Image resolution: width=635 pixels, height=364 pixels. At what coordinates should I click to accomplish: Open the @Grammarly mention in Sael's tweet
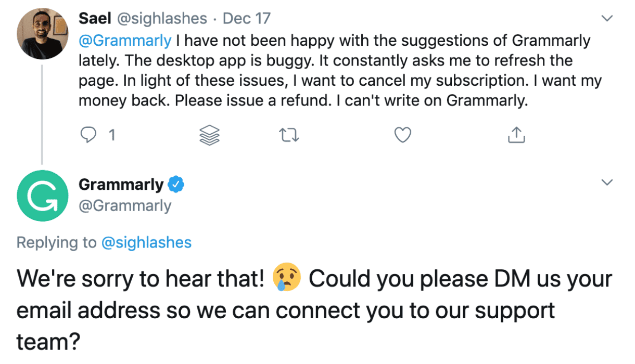pyautogui.click(x=124, y=40)
